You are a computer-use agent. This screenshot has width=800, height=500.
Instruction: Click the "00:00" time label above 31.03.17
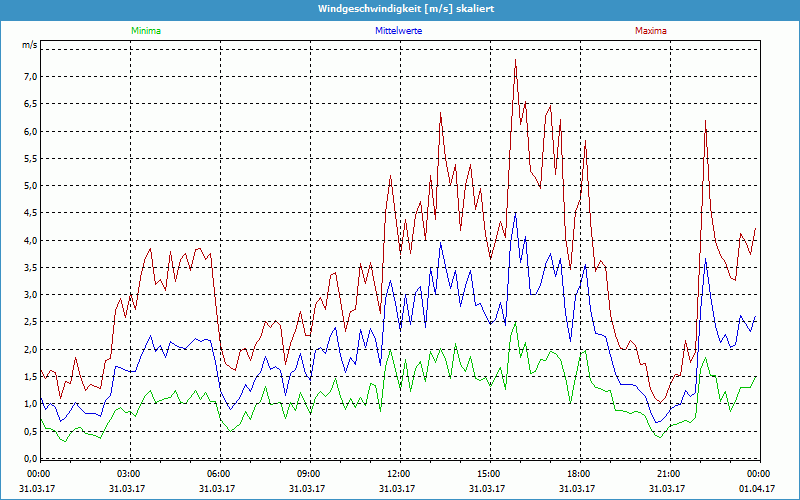(x=37, y=474)
